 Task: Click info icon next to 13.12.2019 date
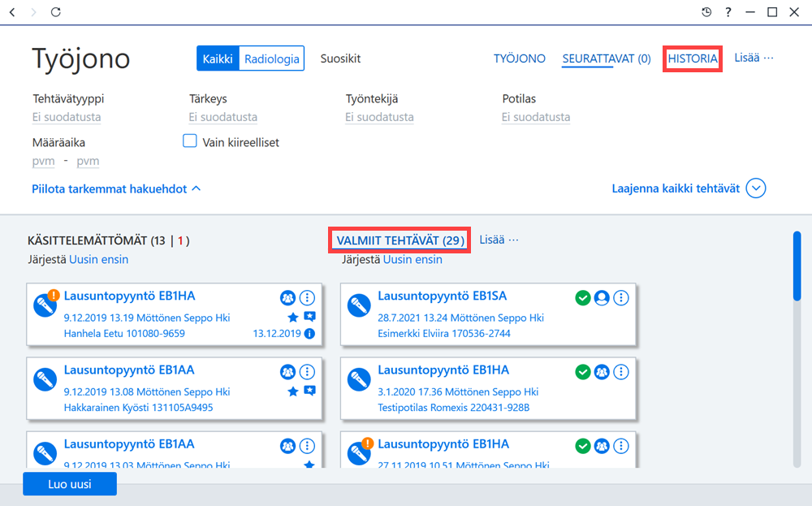click(309, 334)
